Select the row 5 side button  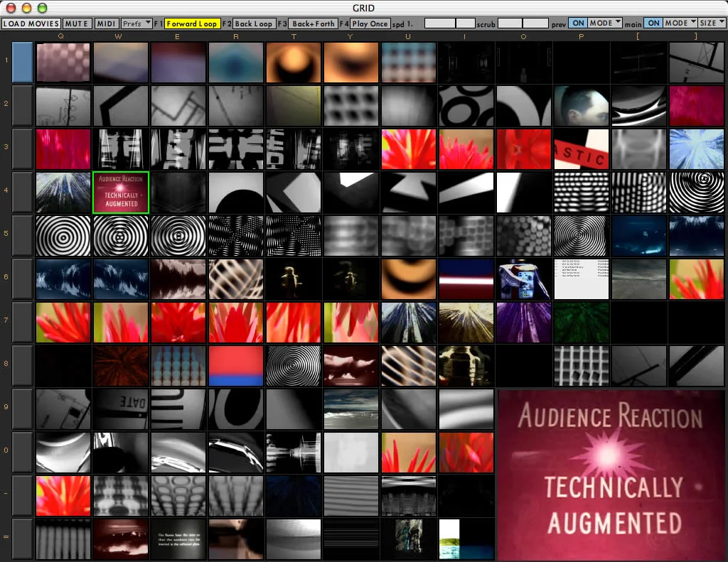(x=22, y=235)
